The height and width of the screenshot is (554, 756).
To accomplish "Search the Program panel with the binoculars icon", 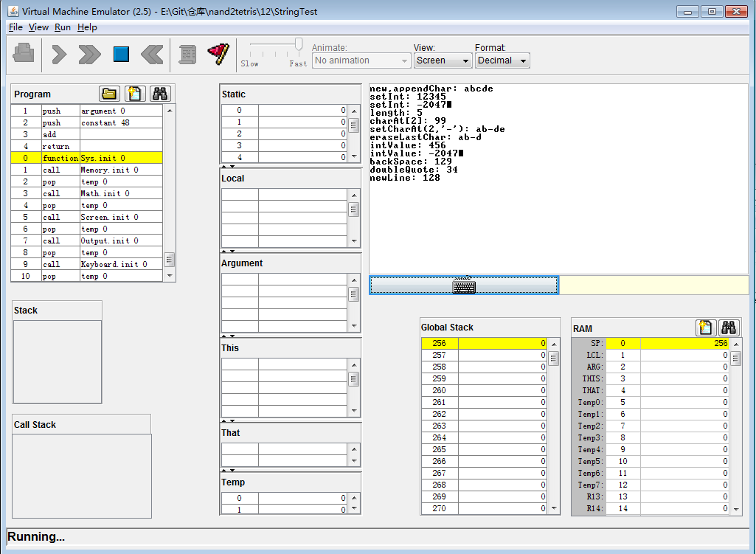I will 160,94.
